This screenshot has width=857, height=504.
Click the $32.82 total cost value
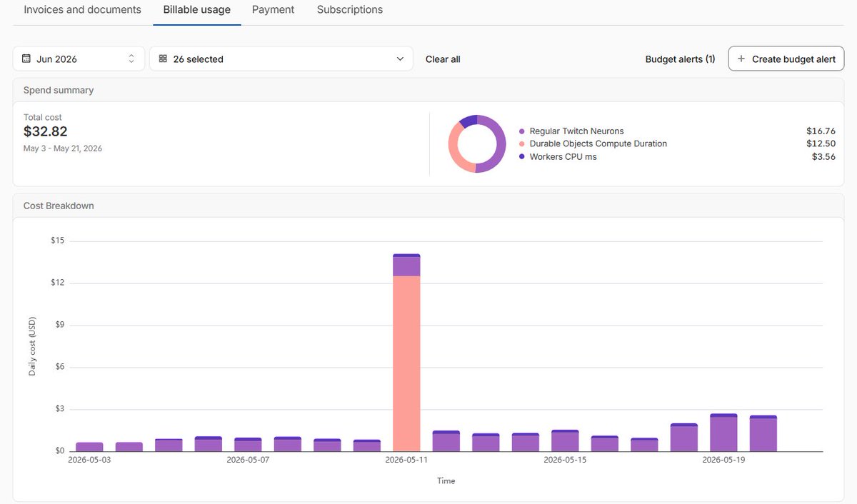(45, 131)
